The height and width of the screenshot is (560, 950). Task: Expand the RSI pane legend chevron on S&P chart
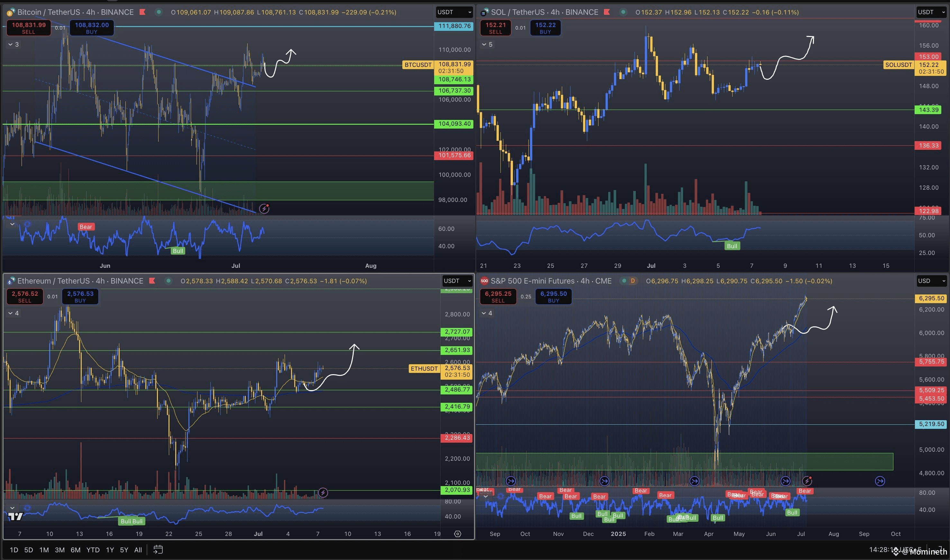[x=485, y=496]
